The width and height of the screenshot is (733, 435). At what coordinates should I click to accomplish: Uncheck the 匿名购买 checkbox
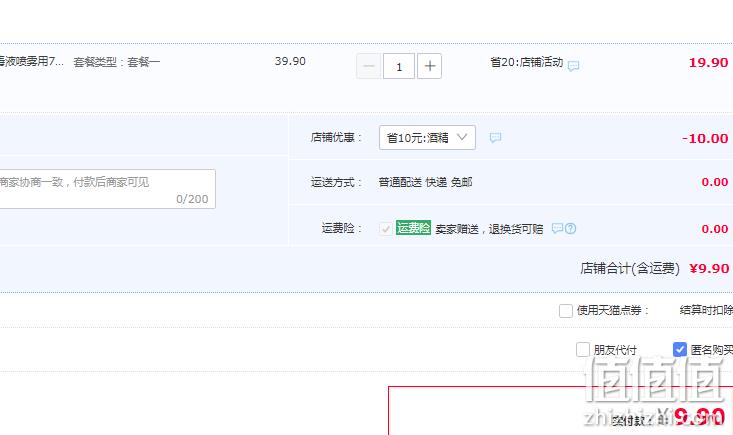tap(680, 349)
